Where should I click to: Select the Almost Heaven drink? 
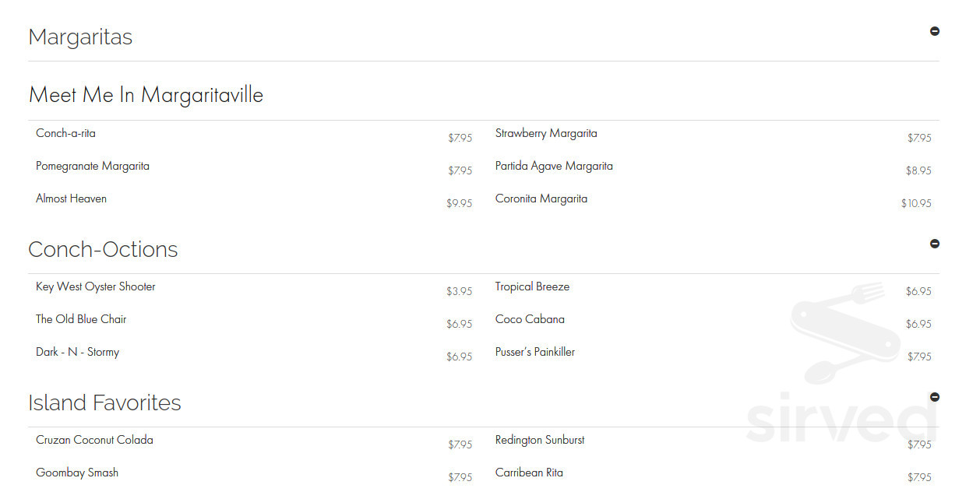(71, 199)
